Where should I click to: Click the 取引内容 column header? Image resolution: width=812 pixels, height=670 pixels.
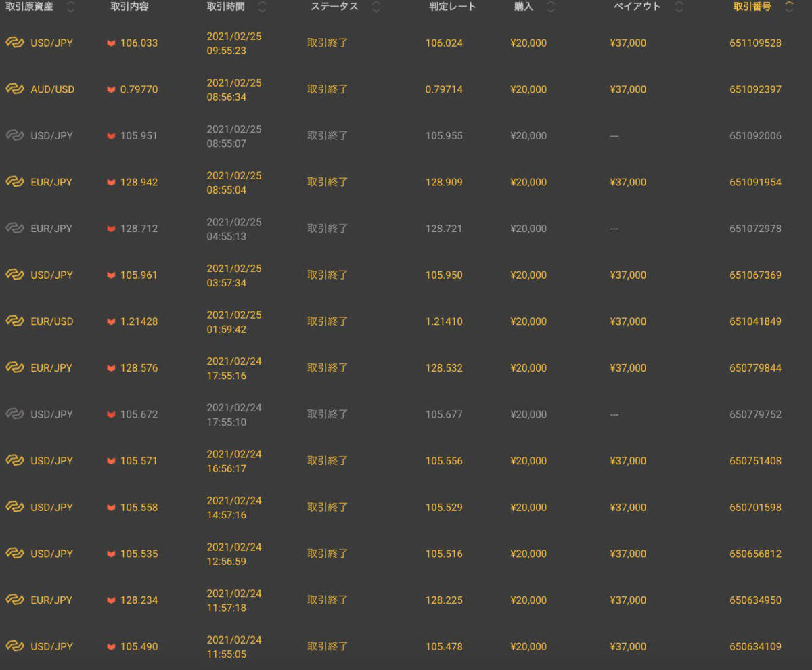pyautogui.click(x=129, y=7)
